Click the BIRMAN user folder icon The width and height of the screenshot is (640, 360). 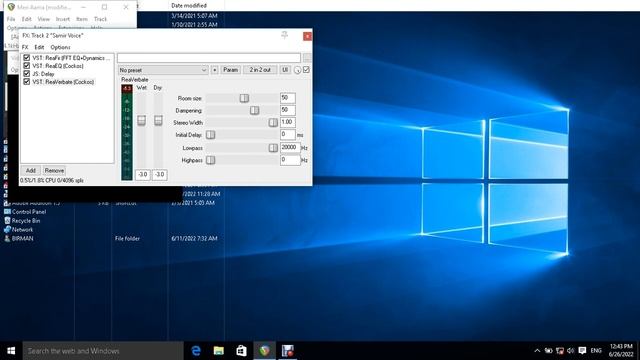(7, 238)
